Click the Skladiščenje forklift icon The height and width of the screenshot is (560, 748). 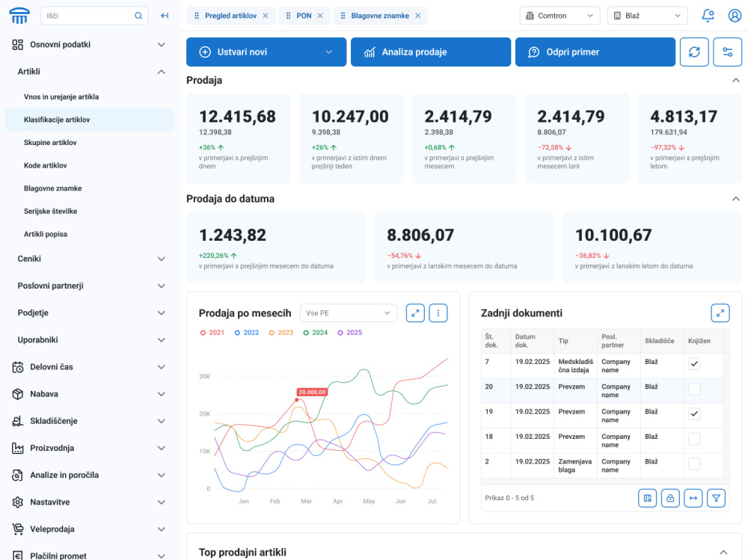point(18,421)
